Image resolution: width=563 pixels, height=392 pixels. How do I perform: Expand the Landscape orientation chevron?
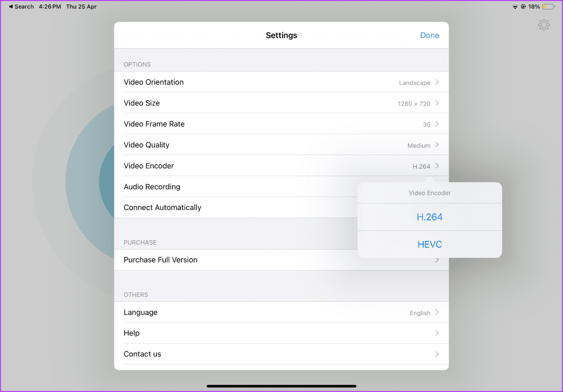[437, 82]
